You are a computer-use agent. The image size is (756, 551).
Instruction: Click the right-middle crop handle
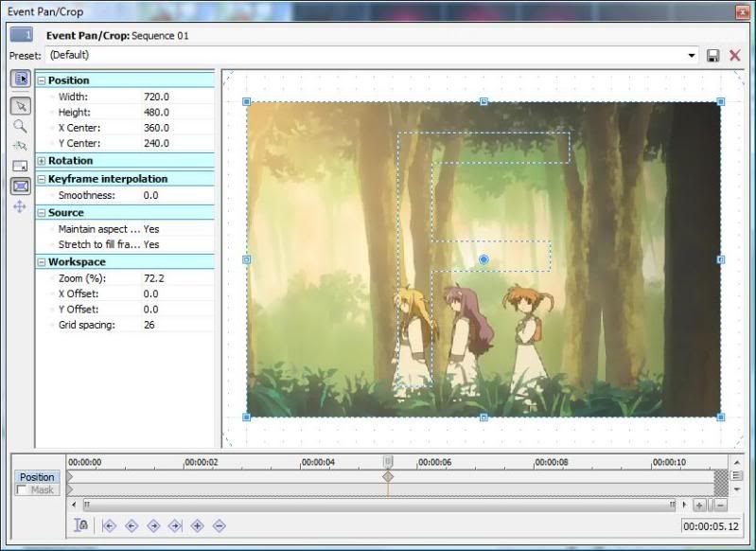[x=721, y=259]
